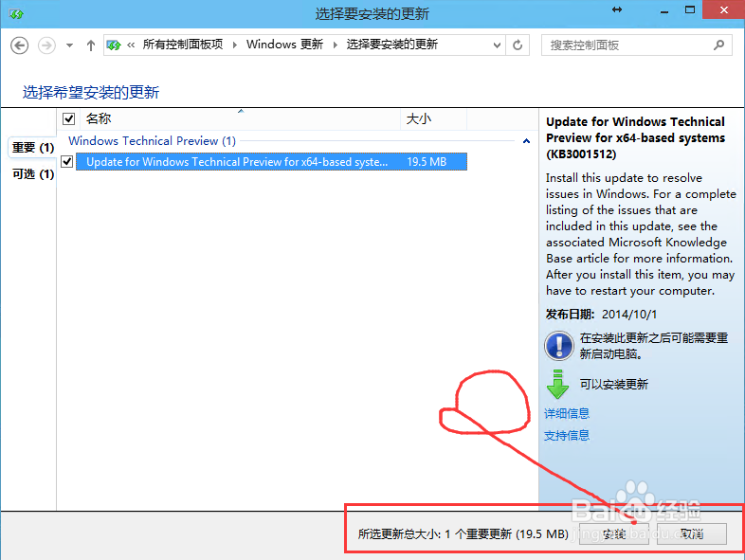745x560 pixels.
Task: Click the Windows Update icon in the address bar
Action: [114, 45]
